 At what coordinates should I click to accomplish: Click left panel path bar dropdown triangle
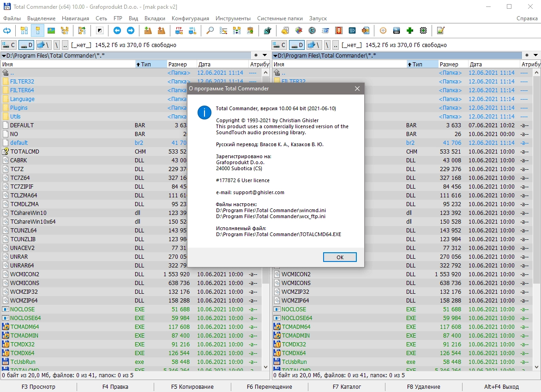(4, 55)
